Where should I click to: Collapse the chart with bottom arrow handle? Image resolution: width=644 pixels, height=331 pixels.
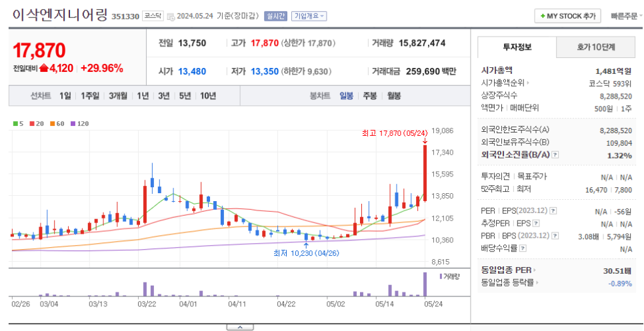(x=240, y=327)
